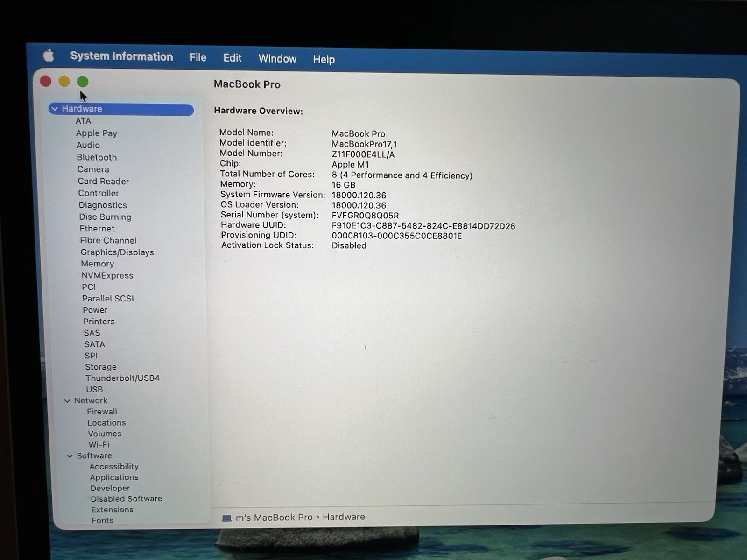Click the serial number FVFGR0Q8Q05R
Image resolution: width=747 pixels, height=560 pixels.
coord(366,216)
